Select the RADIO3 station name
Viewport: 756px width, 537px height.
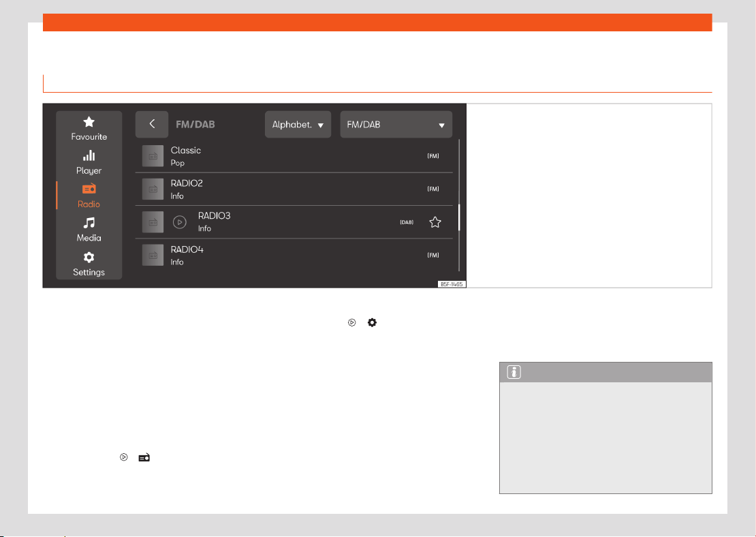[214, 215]
